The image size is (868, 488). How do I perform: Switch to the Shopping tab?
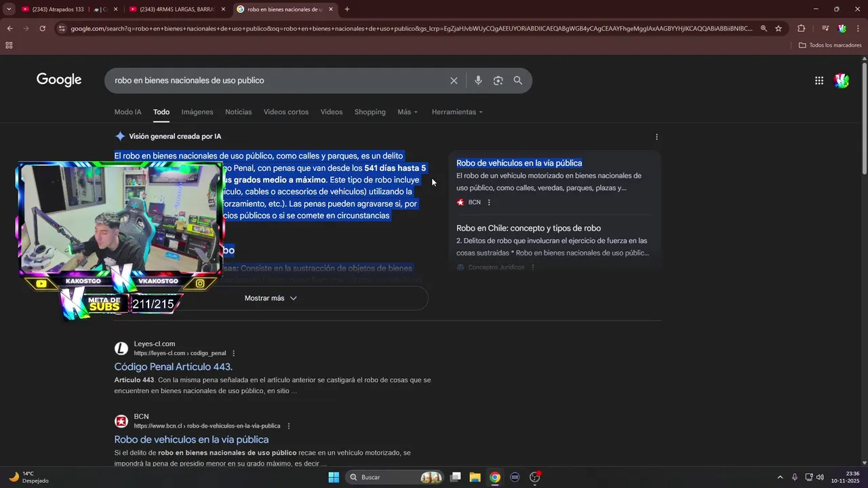point(370,112)
